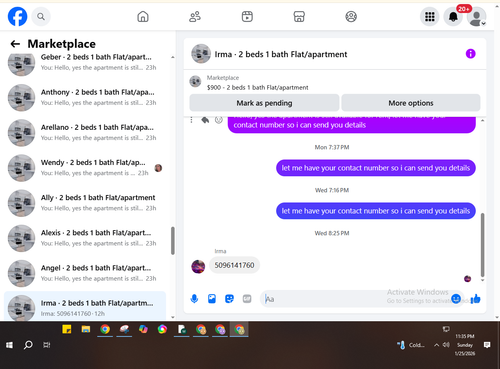
Task: Open Task View on the taskbar
Action: (47, 345)
